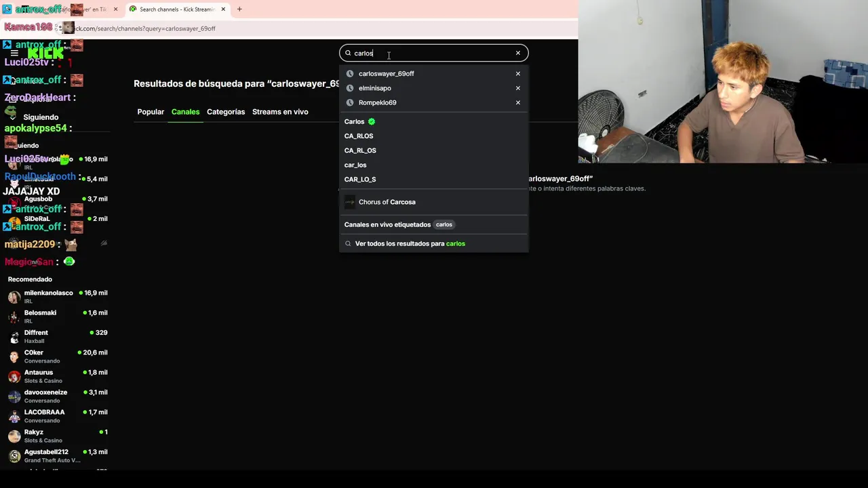Open davooxeneize recommended channel
This screenshot has height=488, width=868.
(x=58, y=396)
